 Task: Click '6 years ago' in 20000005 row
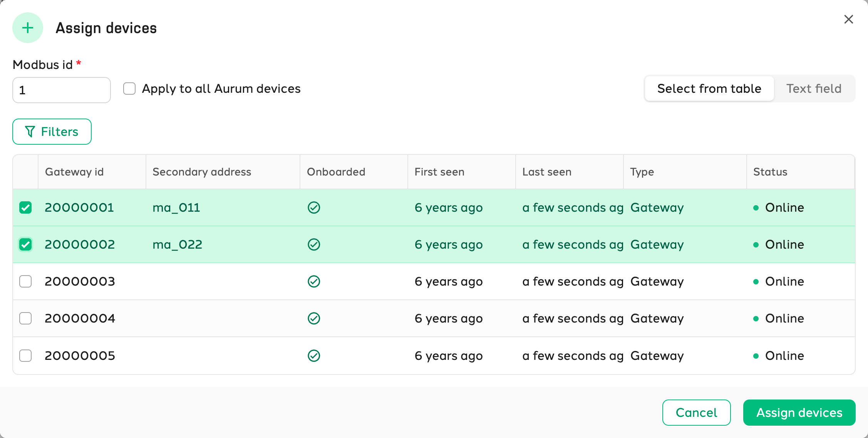(x=449, y=356)
